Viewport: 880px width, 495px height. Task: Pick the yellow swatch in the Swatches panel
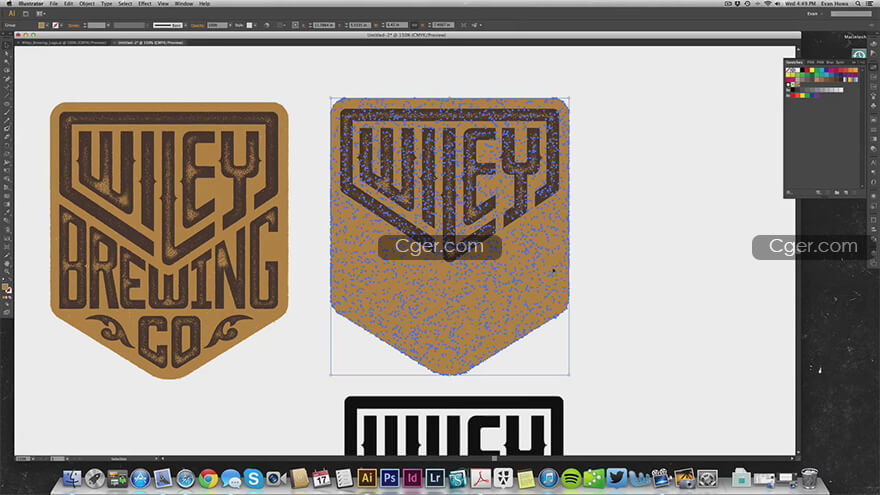[812, 70]
